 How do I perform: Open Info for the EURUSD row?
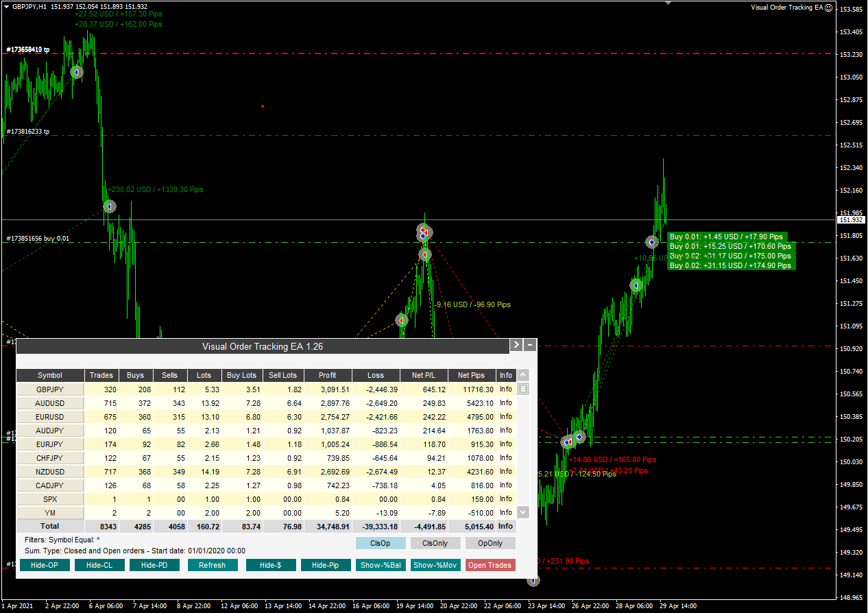click(506, 416)
